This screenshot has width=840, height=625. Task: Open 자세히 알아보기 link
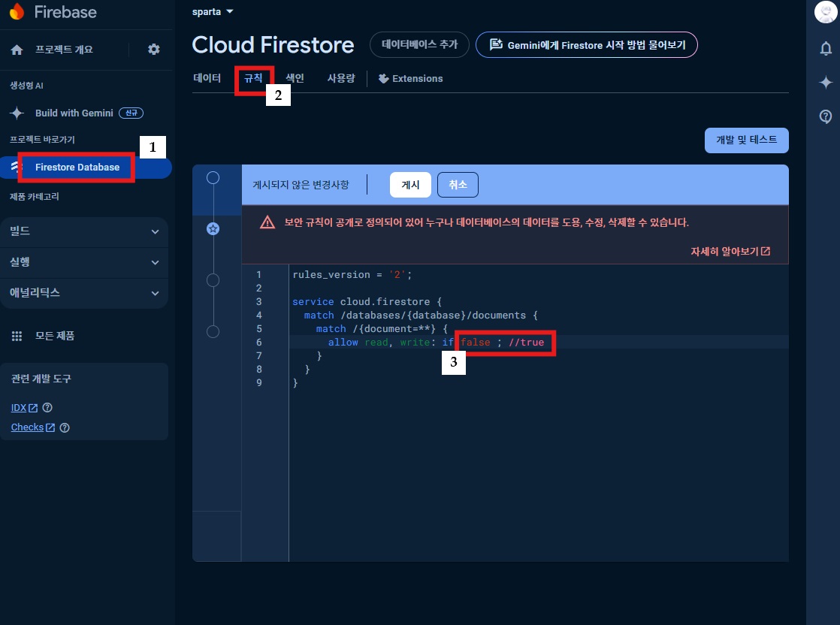coord(730,251)
